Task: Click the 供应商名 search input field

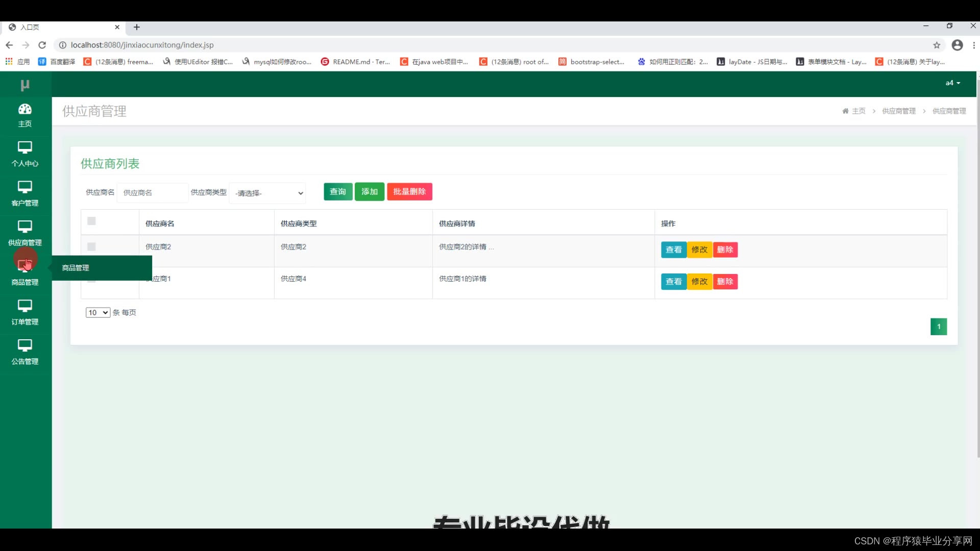Action: point(152,193)
